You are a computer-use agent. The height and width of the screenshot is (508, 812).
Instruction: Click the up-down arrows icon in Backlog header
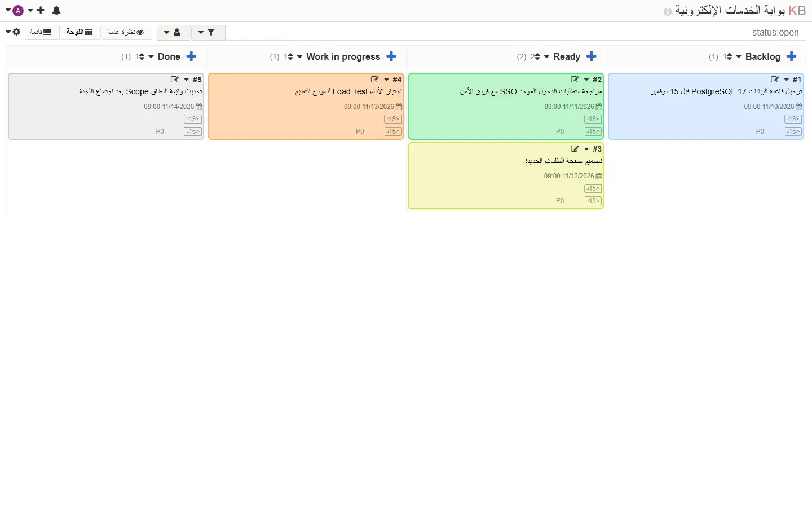tap(729, 56)
